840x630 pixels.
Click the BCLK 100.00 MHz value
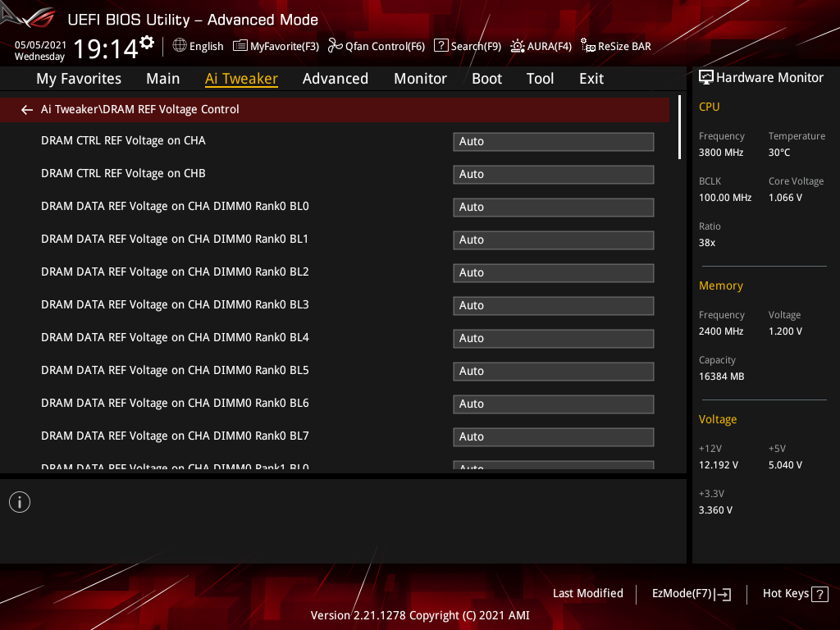click(725, 198)
